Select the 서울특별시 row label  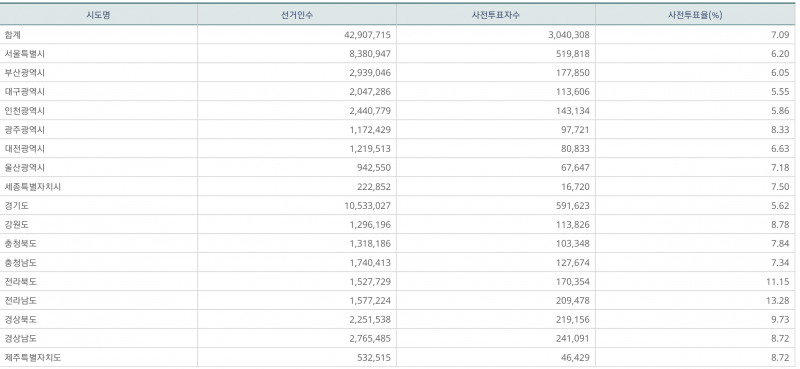pyautogui.click(x=25, y=54)
